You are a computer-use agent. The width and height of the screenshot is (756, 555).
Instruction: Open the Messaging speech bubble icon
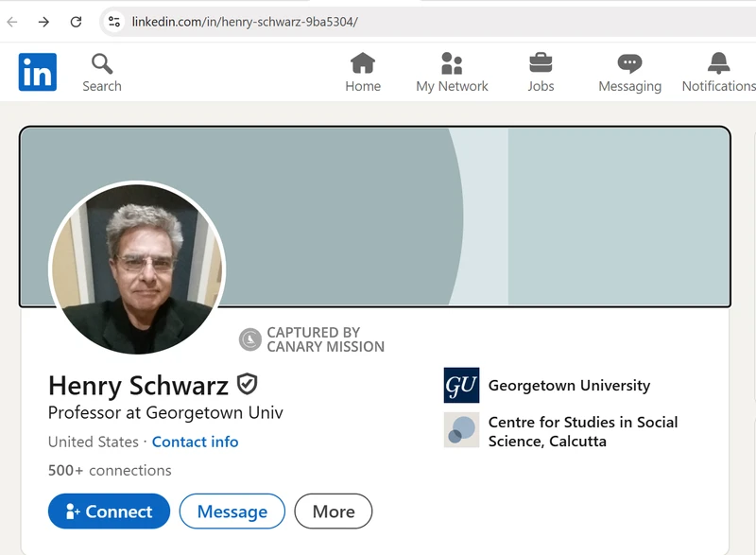click(629, 63)
